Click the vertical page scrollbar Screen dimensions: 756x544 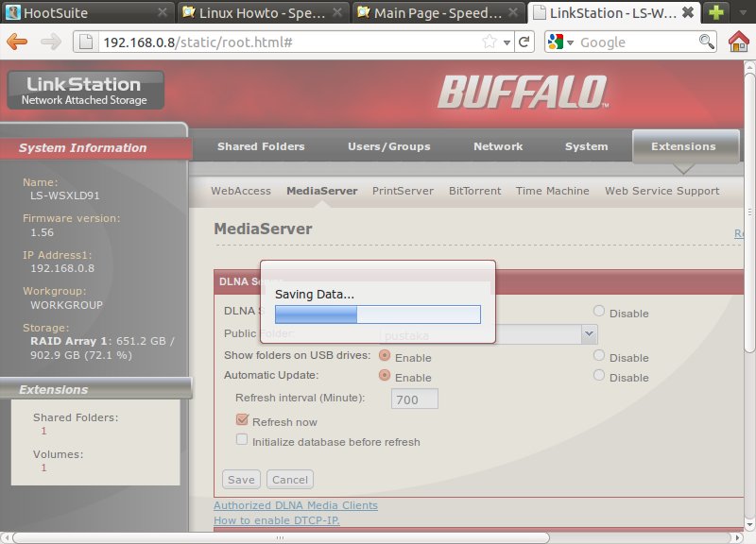click(x=749, y=212)
